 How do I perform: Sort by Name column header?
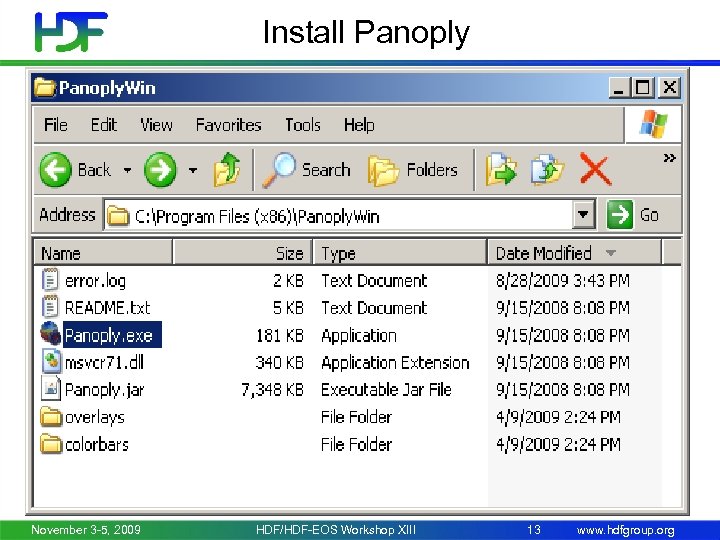103,253
